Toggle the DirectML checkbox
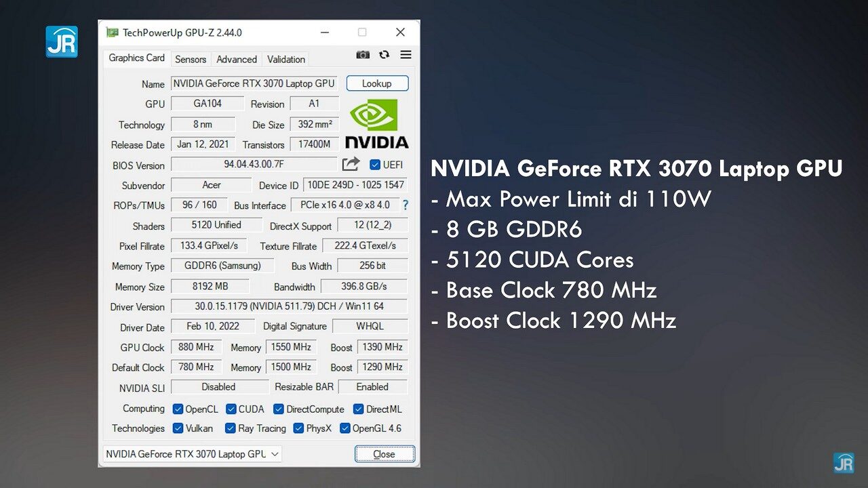Viewport: 868px width, 488px height. [358, 409]
